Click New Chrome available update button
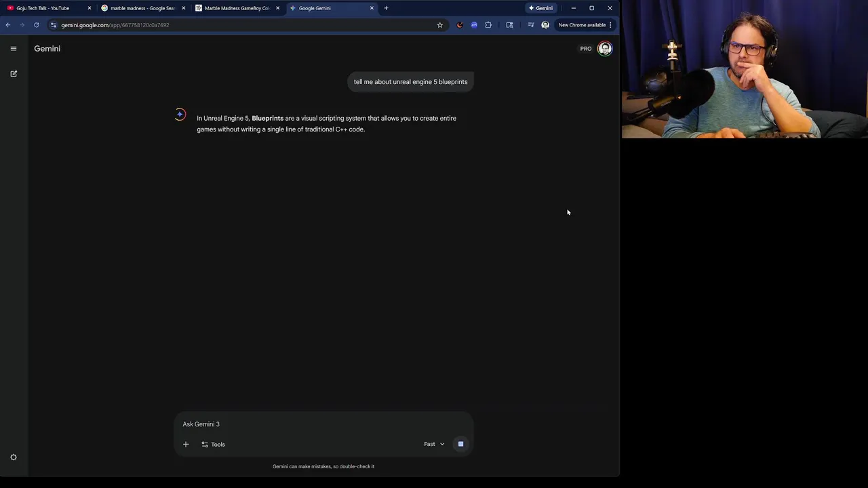The image size is (868, 488). (x=582, y=25)
